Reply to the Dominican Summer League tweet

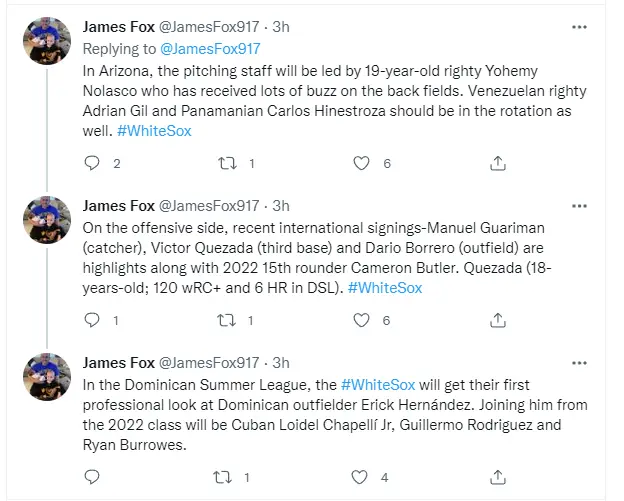92,477
